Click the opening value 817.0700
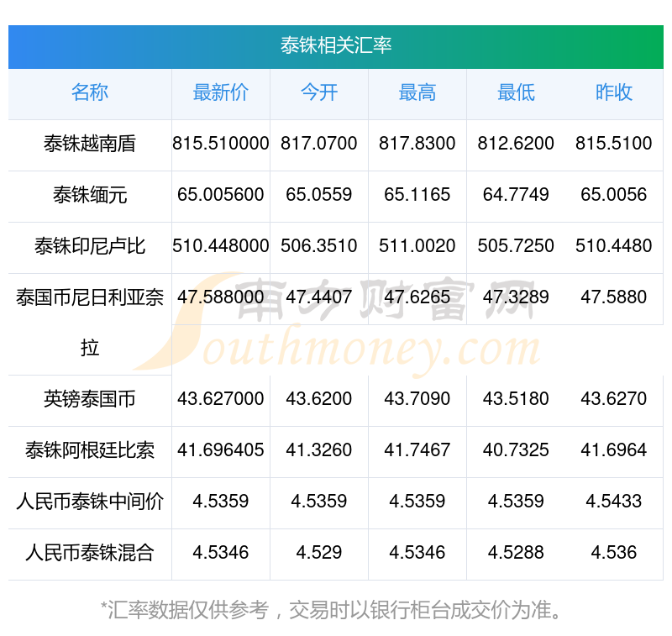The height and width of the screenshot is (636, 672). pos(319,143)
